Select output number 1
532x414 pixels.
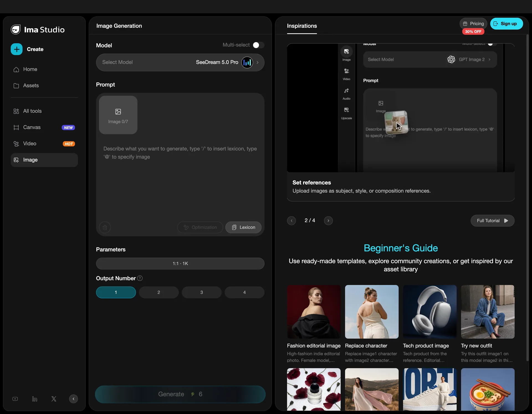pyautogui.click(x=116, y=292)
